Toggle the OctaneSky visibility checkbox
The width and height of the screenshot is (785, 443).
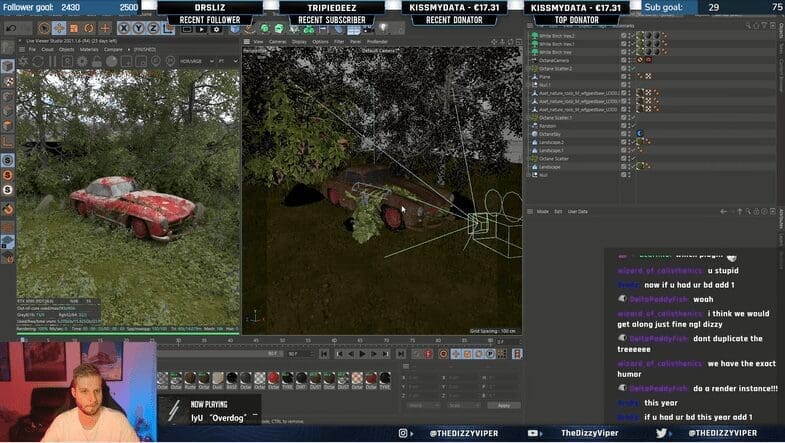point(624,133)
